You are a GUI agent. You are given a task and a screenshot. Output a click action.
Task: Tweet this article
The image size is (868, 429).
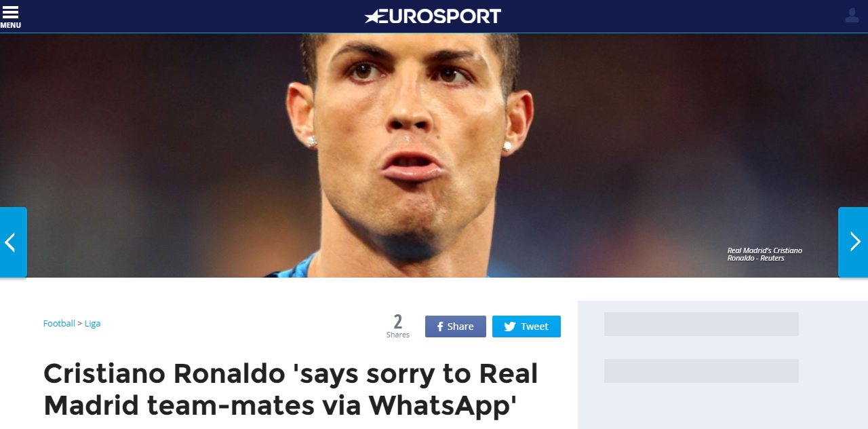point(526,327)
